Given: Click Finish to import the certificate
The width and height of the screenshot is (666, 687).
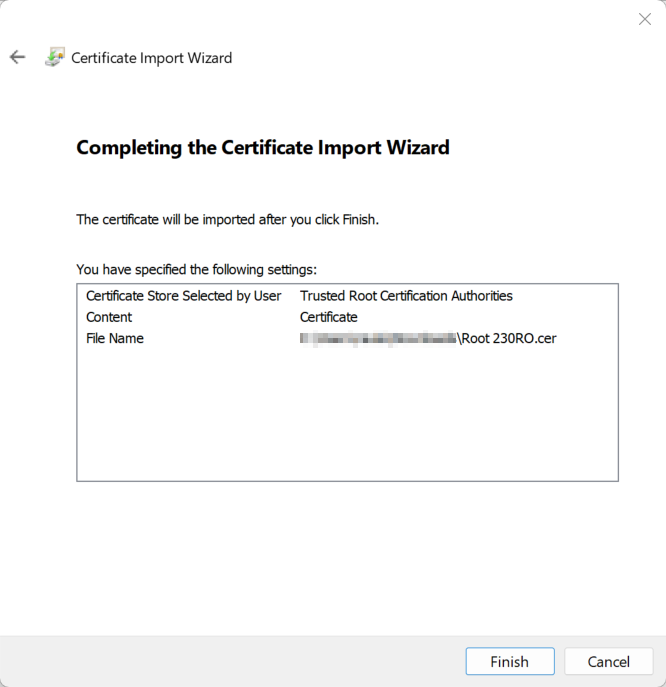Looking at the screenshot, I should pyautogui.click(x=510, y=662).
